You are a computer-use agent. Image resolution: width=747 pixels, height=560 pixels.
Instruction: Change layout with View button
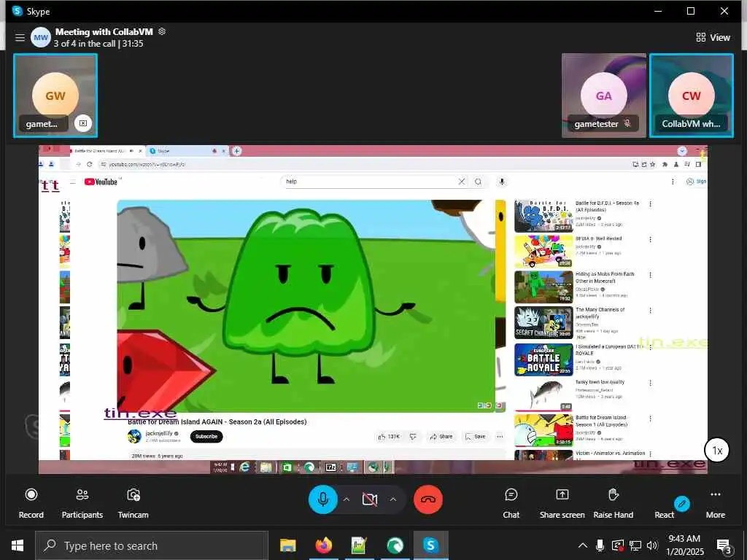click(x=713, y=37)
